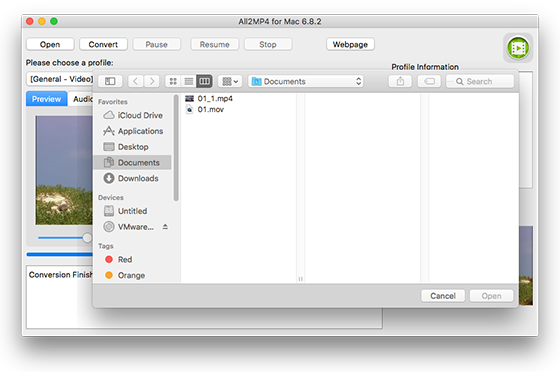Switch to icon view in file dialog
This screenshot has width=560, height=372.
pyautogui.click(x=173, y=81)
